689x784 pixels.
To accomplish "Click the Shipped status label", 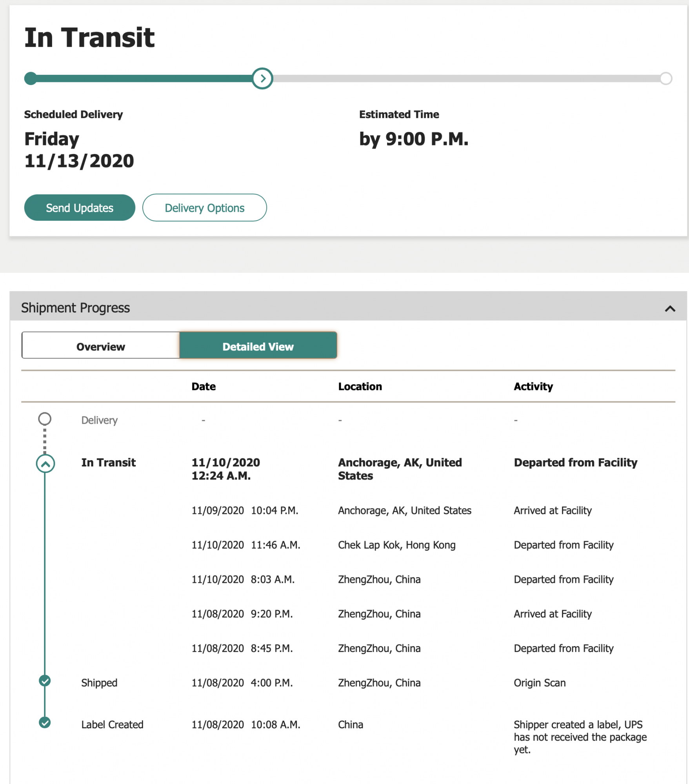I will click(99, 683).
